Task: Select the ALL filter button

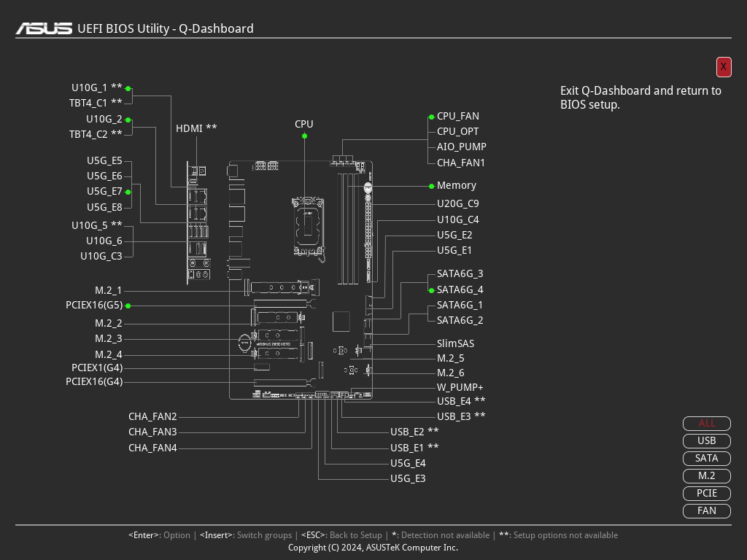Action: tap(706, 423)
